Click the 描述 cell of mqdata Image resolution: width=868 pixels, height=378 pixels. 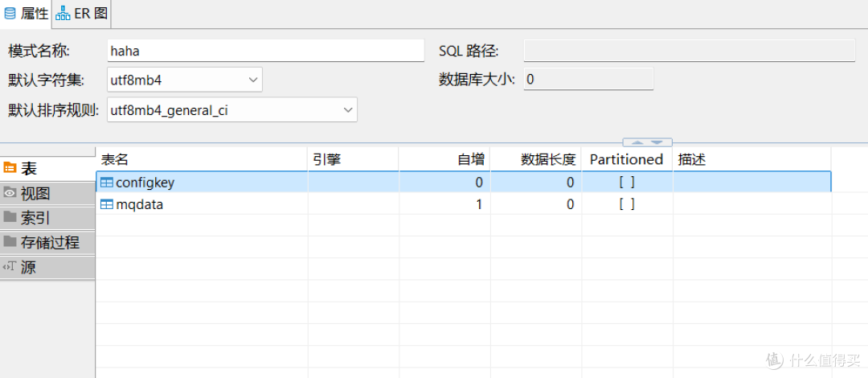(751, 204)
